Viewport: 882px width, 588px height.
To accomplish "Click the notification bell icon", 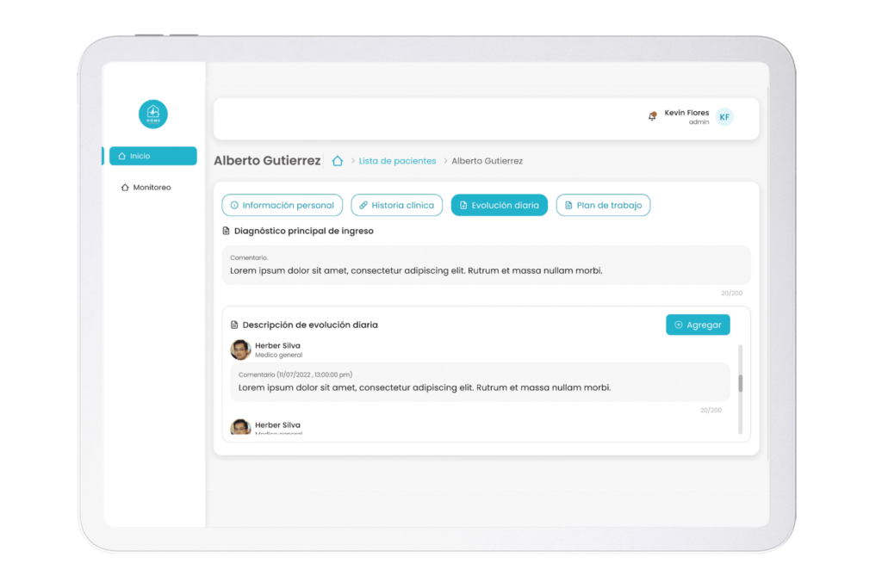I will [652, 116].
